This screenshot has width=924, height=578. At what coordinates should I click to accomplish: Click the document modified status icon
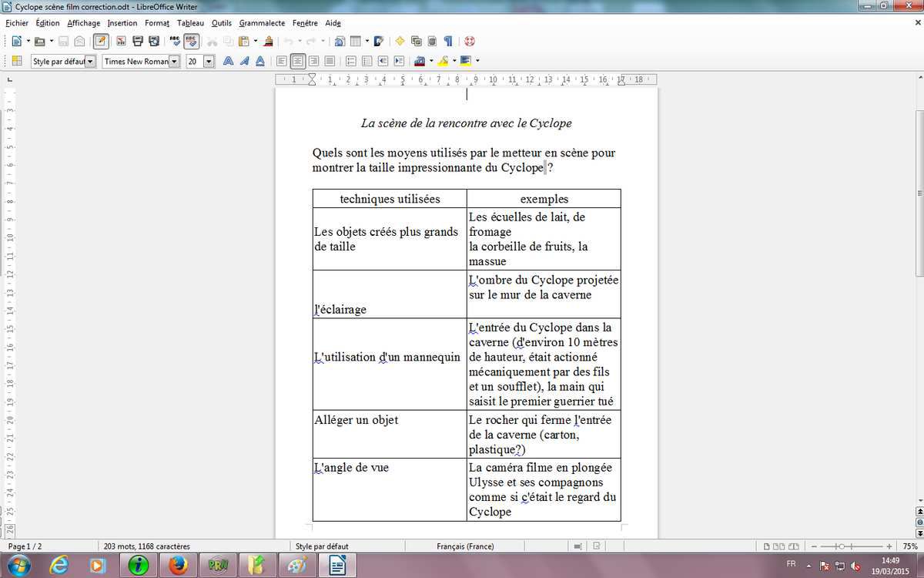coord(597,546)
